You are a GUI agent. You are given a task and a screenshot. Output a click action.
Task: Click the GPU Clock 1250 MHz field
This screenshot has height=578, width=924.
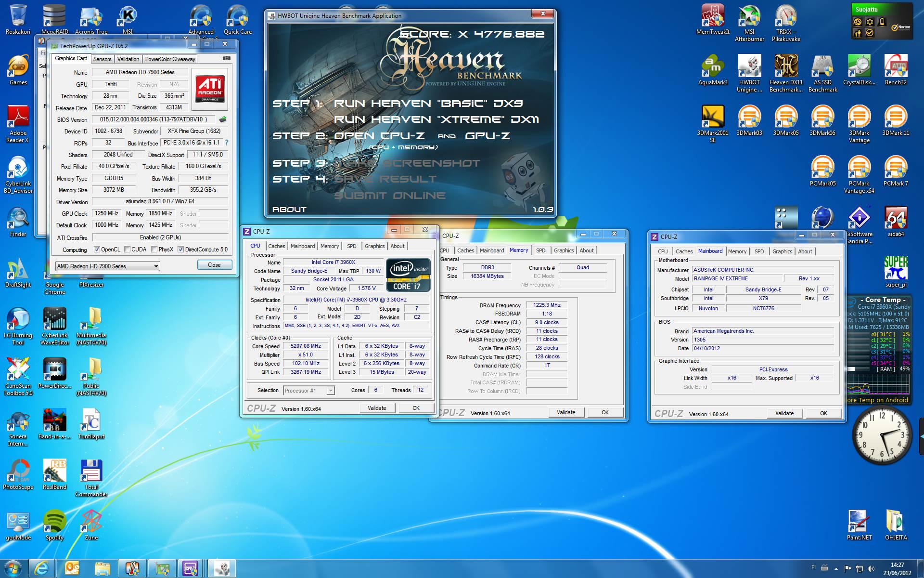(x=107, y=213)
